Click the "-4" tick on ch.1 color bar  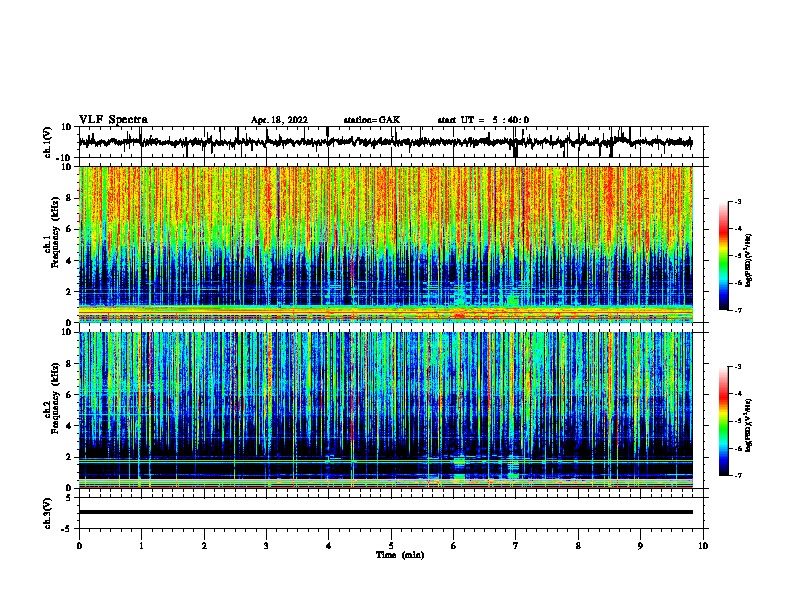click(x=738, y=229)
